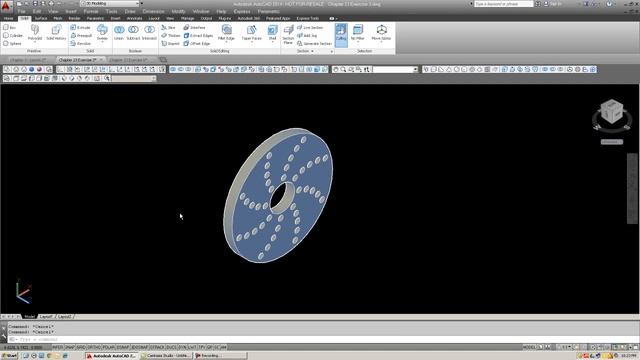Apply the Union boolean operation
640x360 pixels.
coord(119,33)
